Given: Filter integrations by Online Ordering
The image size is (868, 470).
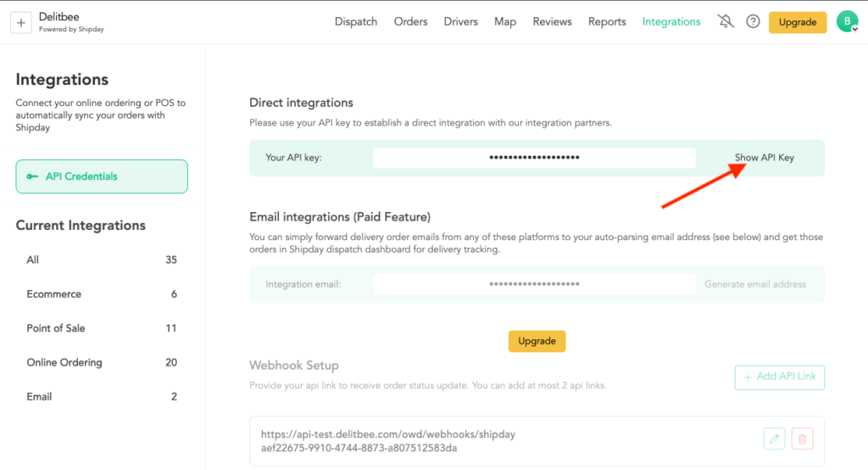Looking at the screenshot, I should [102, 362].
